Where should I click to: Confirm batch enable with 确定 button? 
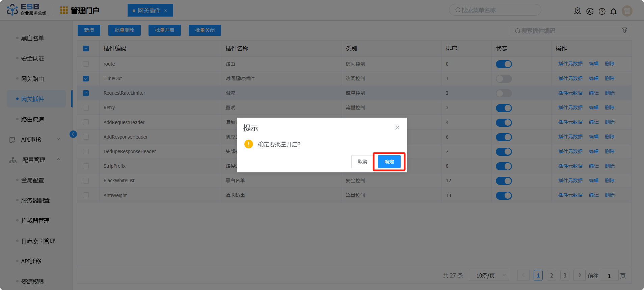click(389, 162)
